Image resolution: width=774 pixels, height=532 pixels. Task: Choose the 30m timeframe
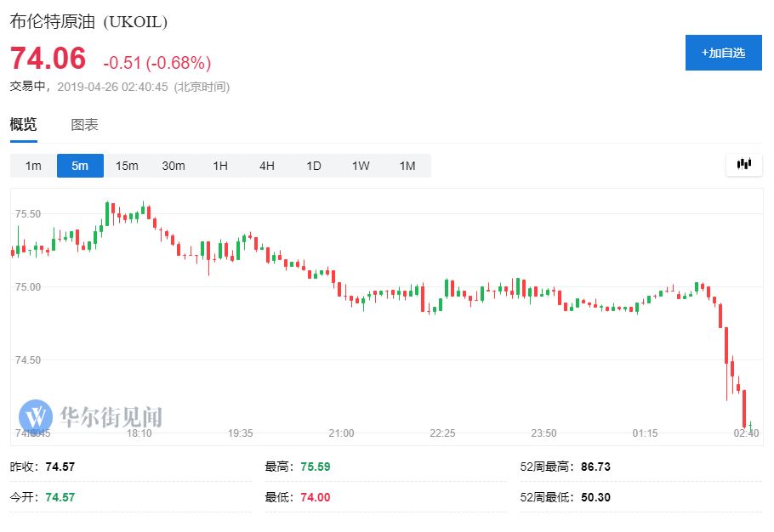(174, 166)
